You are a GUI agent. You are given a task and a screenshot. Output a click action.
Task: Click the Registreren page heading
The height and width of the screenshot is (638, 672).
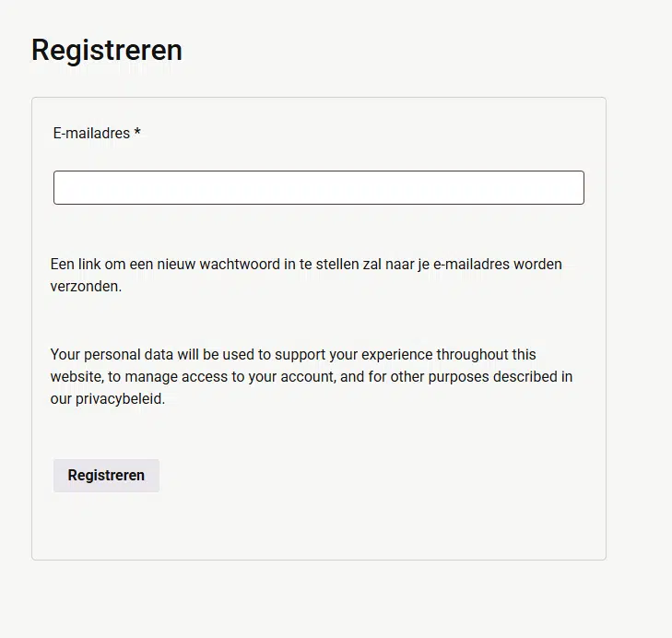coord(107,50)
